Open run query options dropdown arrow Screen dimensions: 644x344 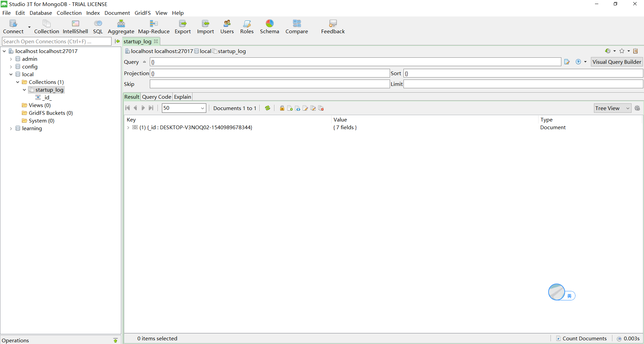pos(585,62)
